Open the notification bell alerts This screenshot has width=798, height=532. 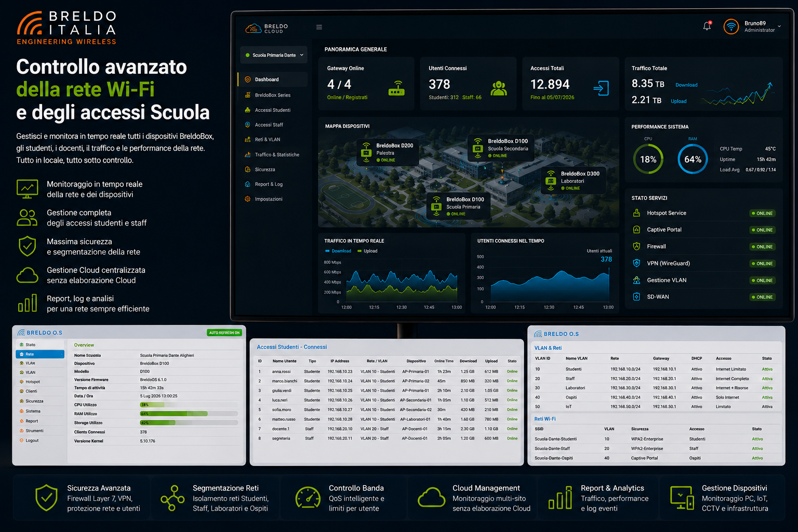pos(707,26)
